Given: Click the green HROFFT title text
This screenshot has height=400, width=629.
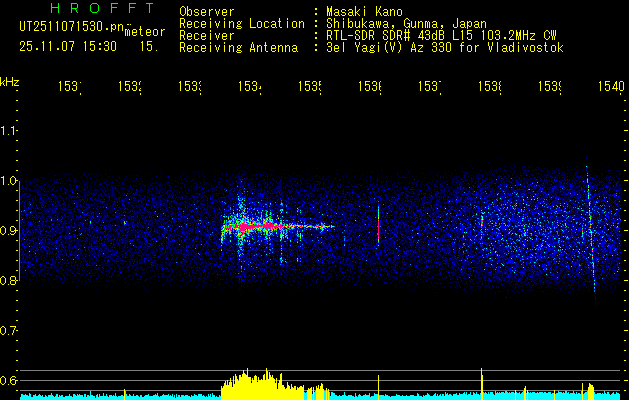Looking at the screenshot, I should 103,8.
